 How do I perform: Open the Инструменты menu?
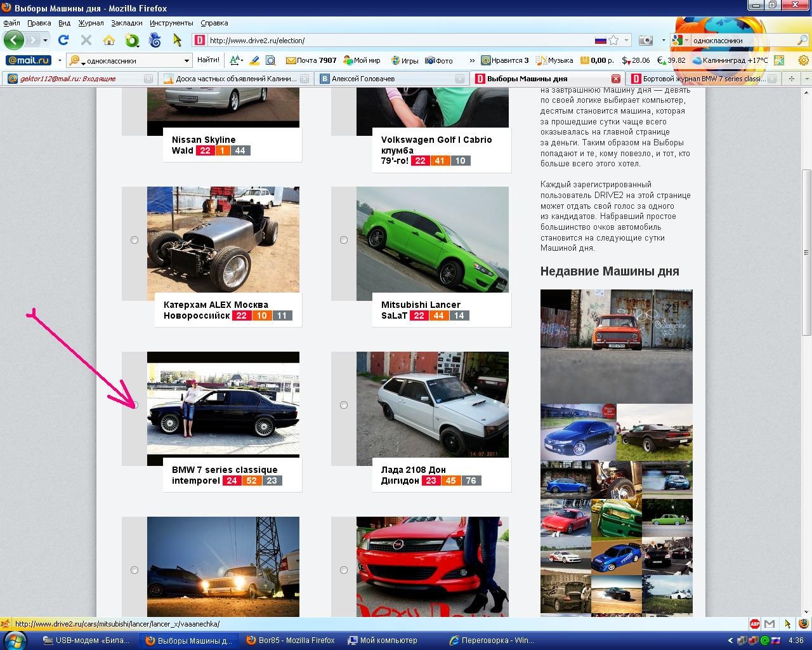click(x=171, y=23)
